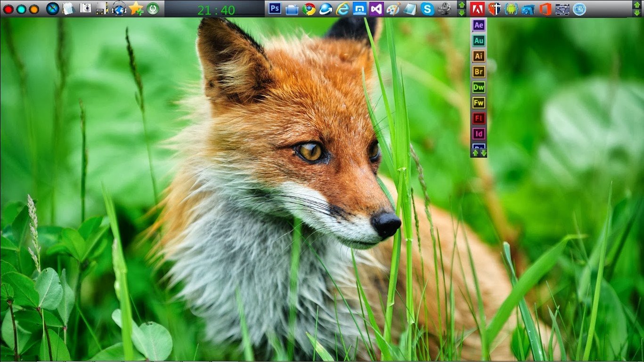Open the Paint application

coord(392,8)
